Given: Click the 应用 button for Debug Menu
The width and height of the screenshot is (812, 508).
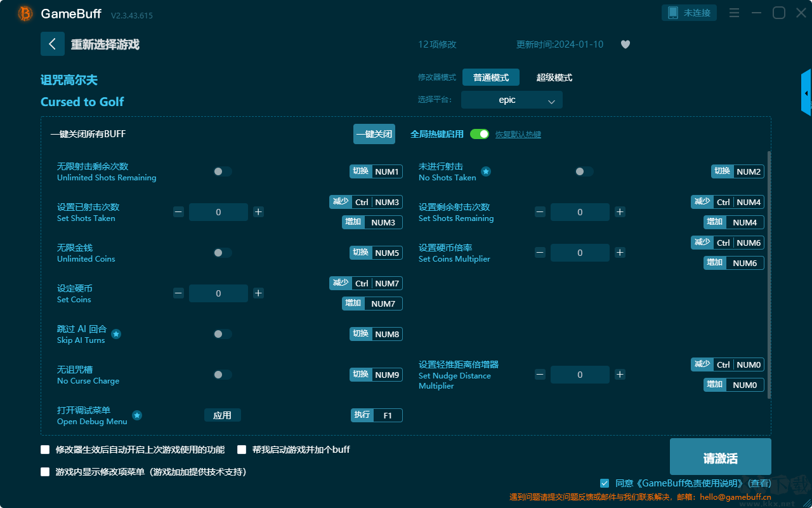Looking at the screenshot, I should [x=223, y=415].
